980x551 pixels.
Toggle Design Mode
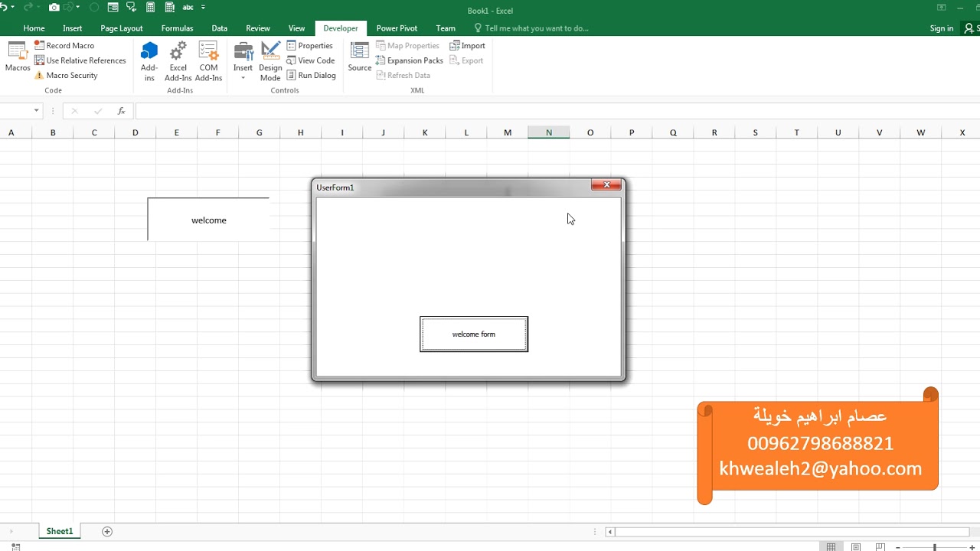pos(270,61)
